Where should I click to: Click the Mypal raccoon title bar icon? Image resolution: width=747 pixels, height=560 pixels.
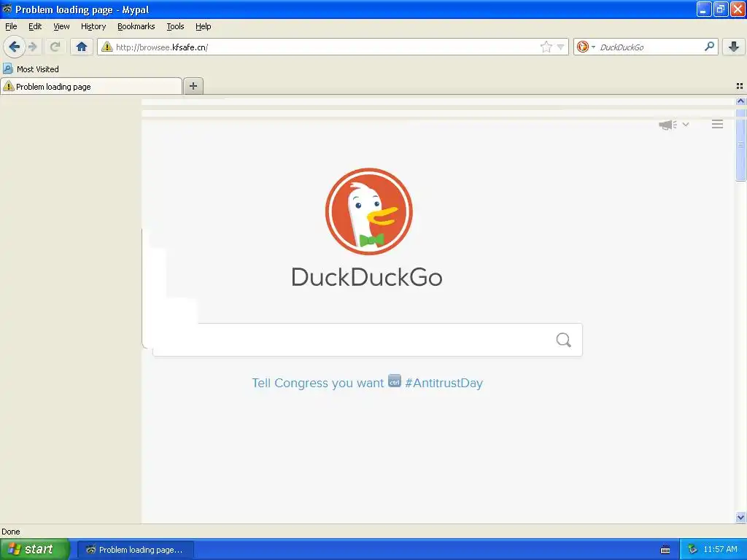tap(7, 9)
